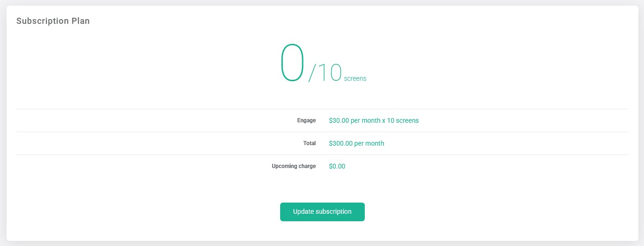Select the $300.00 per month total value
Screen dimensions: 644x246
[356, 143]
